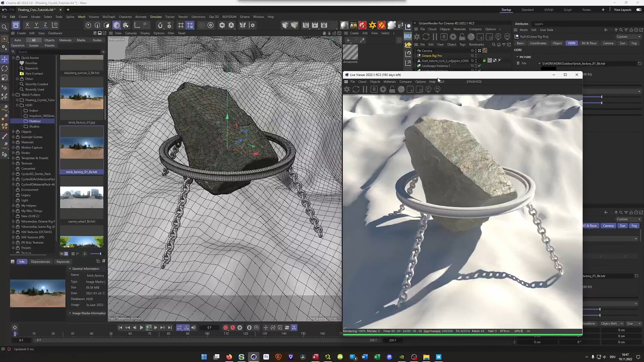Select the Presets filter in asset browser
This screenshot has height=362, width=644.
click(49, 45)
